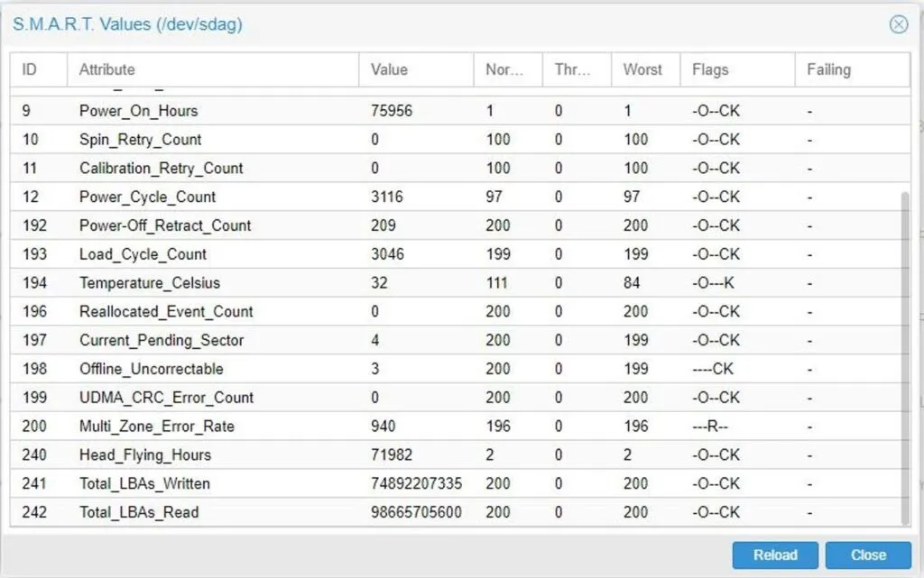Click the Close button
This screenshot has height=578, width=924.
coord(868,555)
